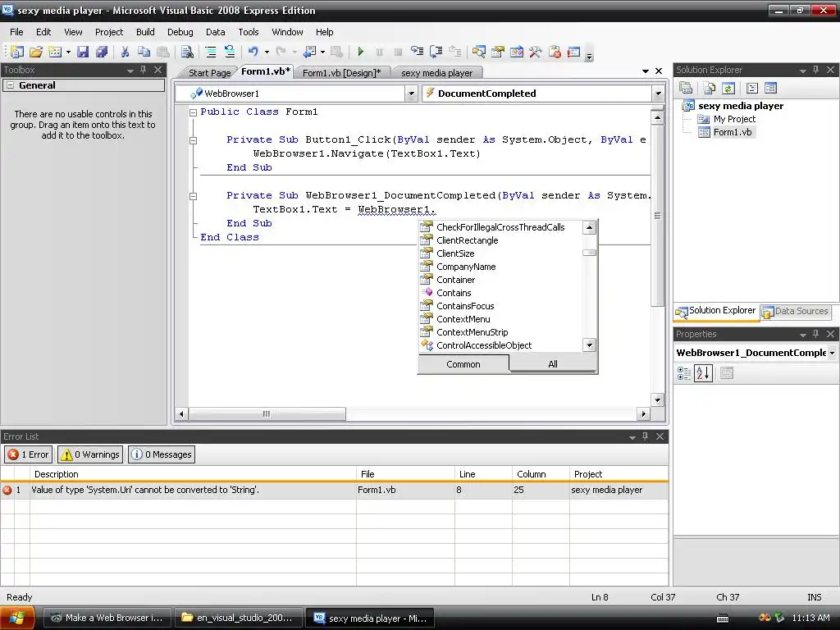Viewport: 840px width, 630px height.
Task: Open the Windows Start button
Action: click(x=17, y=618)
